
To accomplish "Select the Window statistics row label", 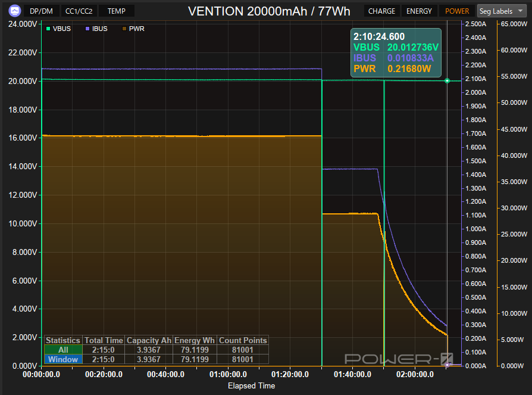I will click(63, 359).
